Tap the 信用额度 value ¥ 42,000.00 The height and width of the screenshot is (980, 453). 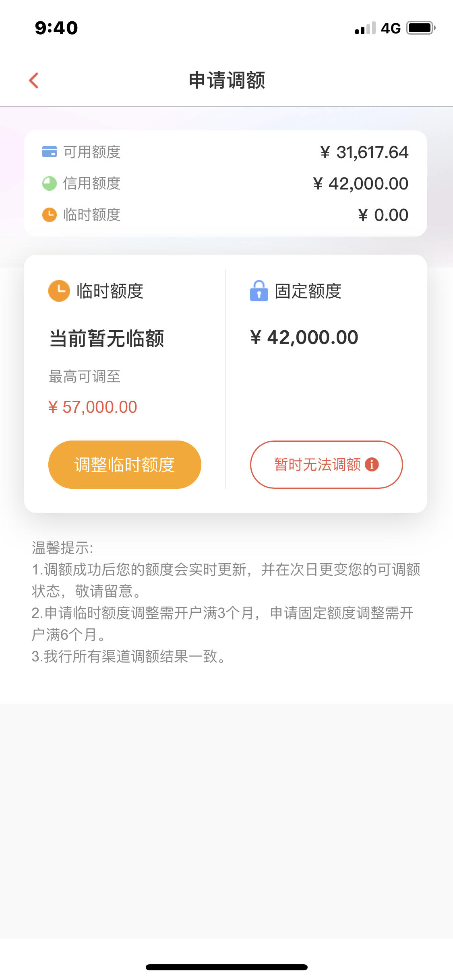click(361, 184)
